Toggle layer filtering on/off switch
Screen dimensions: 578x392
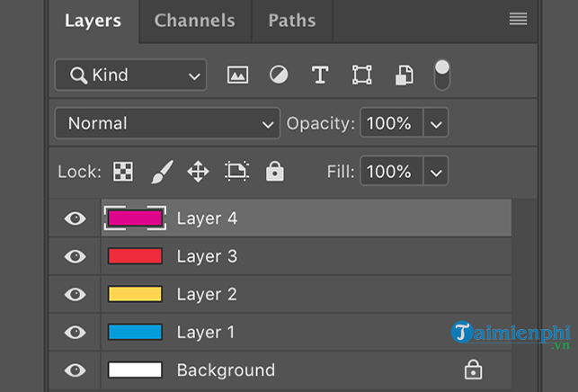click(x=442, y=75)
